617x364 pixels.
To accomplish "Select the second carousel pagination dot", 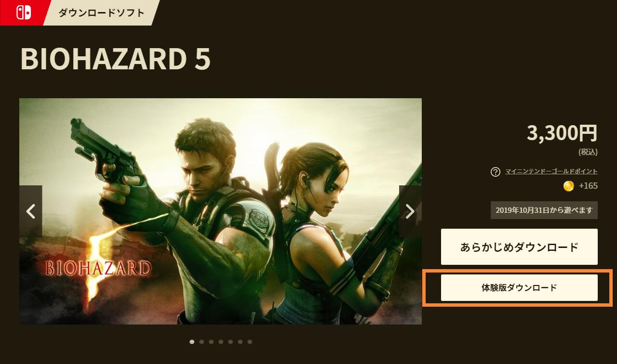I will 201,342.
